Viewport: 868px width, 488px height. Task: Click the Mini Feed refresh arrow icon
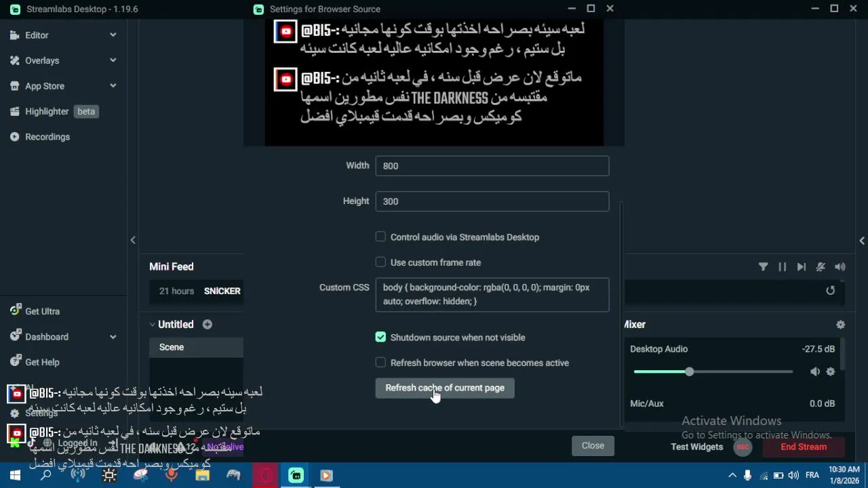point(830,290)
